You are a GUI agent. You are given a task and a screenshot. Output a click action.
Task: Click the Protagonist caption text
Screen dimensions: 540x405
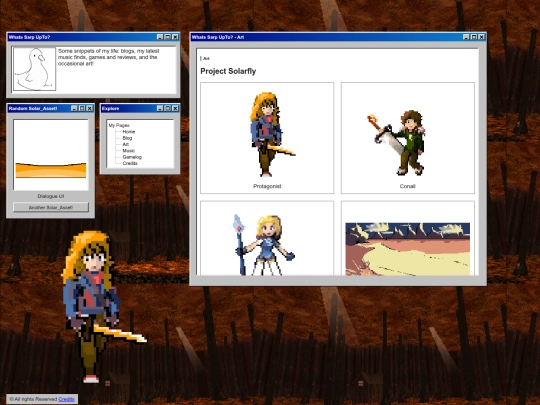point(267,186)
